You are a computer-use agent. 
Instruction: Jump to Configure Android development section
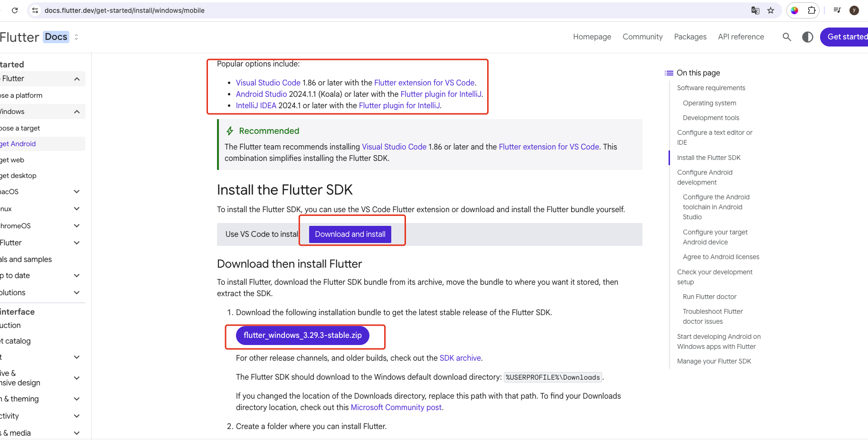705,177
